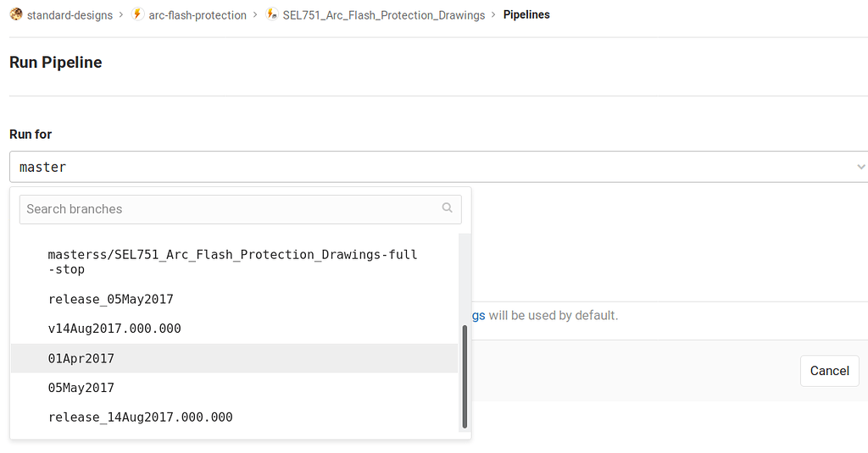This screenshot has height=453, width=868.
Task: Focus the Search branches input field
Action: click(240, 209)
